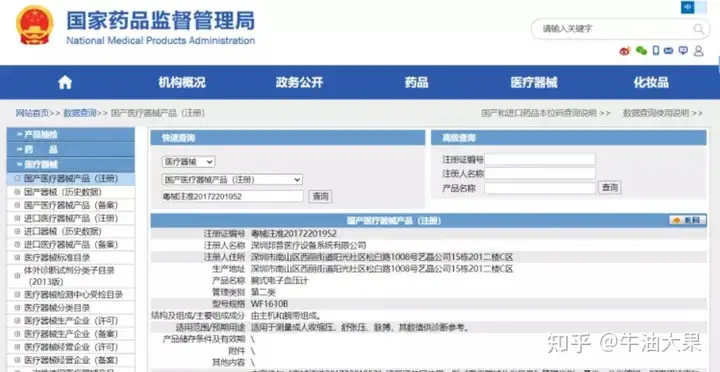The image size is (720, 372).
Task: Click the address value in 生产地址 row
Action: click(x=382, y=269)
